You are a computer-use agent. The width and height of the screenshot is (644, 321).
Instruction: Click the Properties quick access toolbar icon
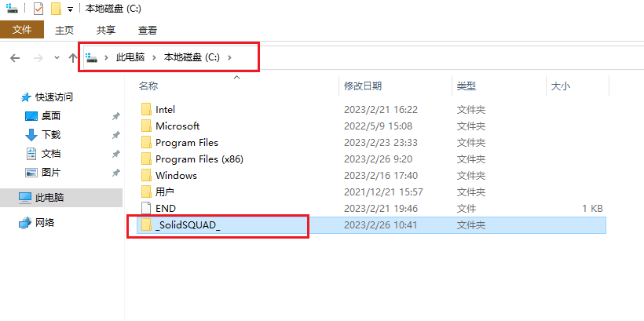tap(38, 9)
